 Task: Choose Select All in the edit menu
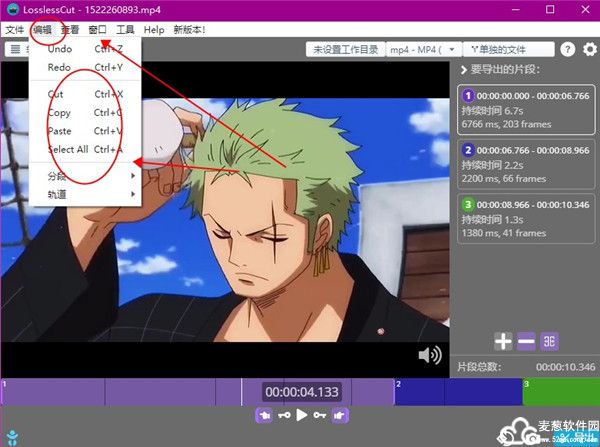(x=85, y=149)
